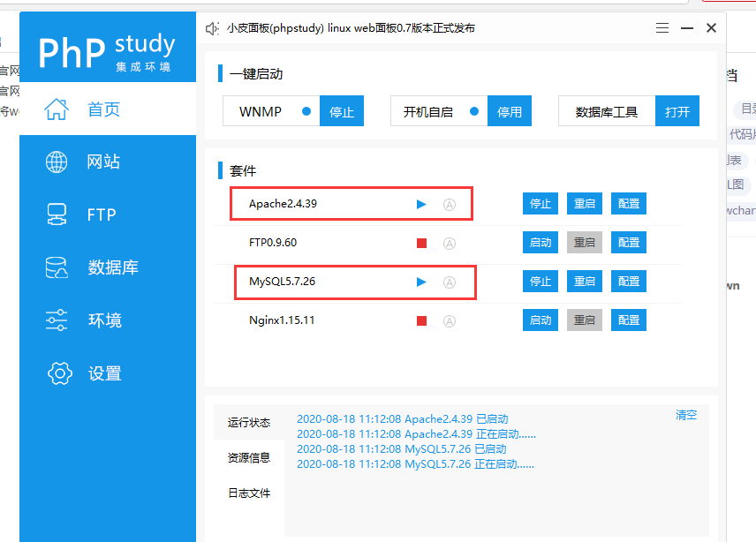Image resolution: width=756 pixels, height=542 pixels.
Task: Stop Apache2.4.39 service
Action: point(541,203)
